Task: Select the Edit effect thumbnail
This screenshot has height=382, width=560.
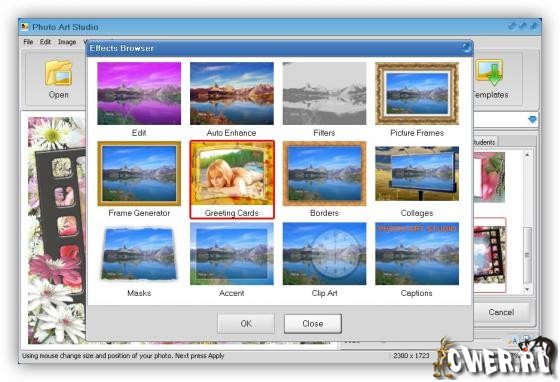Action: tap(139, 94)
